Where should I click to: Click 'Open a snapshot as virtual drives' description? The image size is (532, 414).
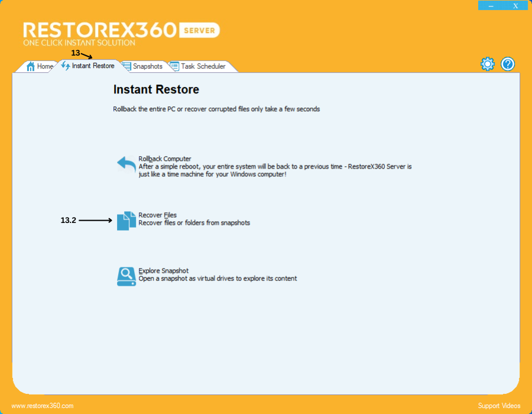coord(218,279)
